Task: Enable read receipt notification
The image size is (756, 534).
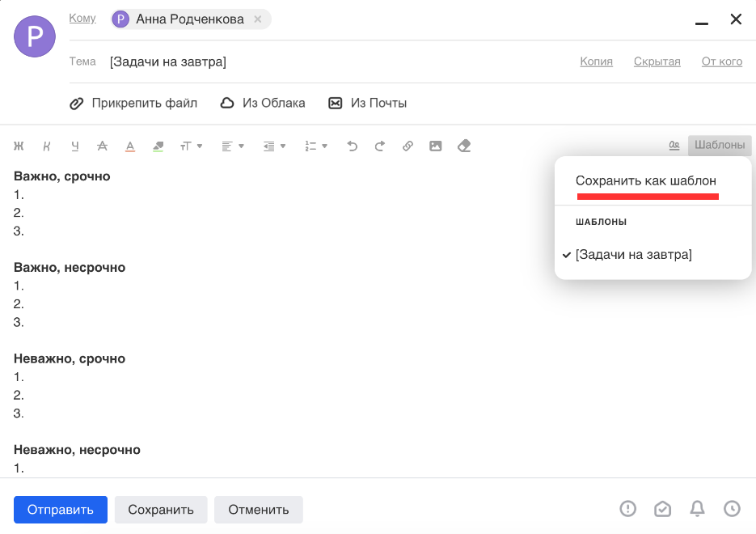Action: pos(663,509)
